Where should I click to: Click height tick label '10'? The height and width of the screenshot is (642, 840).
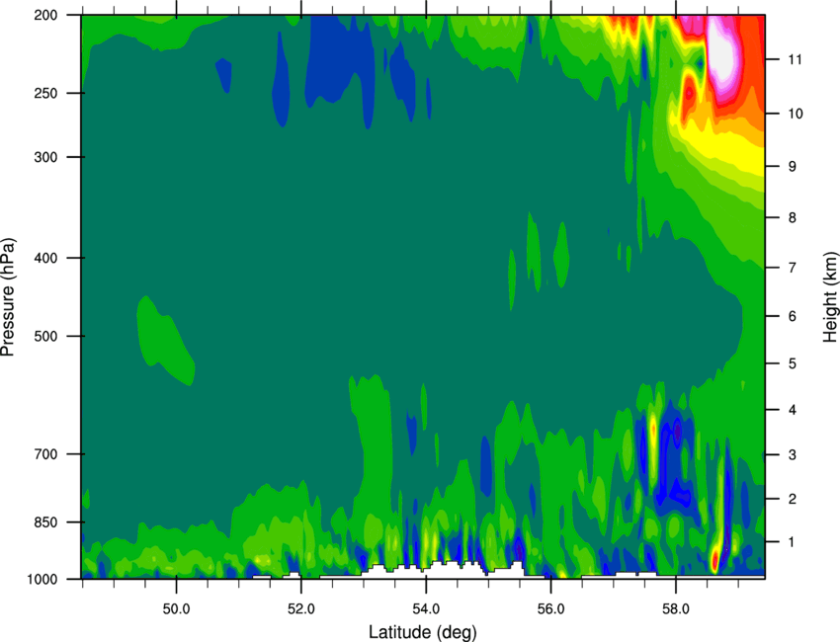point(796,114)
